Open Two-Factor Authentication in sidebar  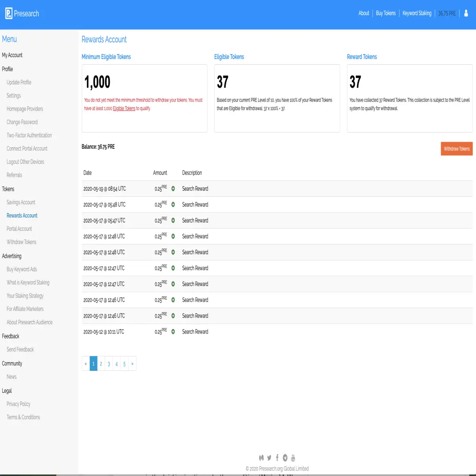29,135
